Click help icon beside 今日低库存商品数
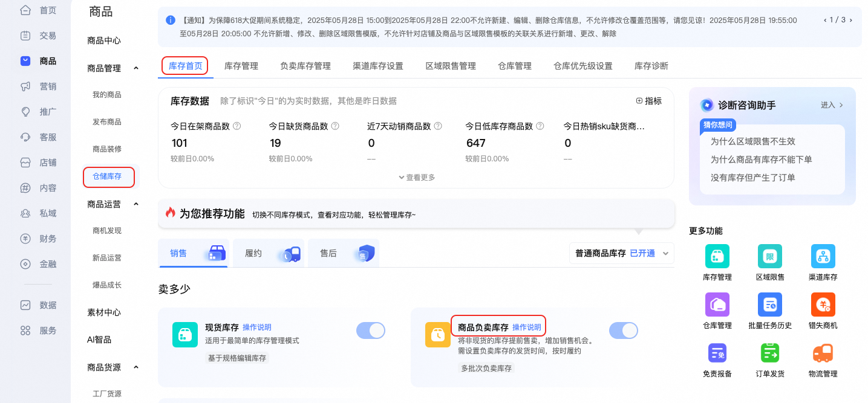Screen dimensions: 868x403 (x=540, y=126)
